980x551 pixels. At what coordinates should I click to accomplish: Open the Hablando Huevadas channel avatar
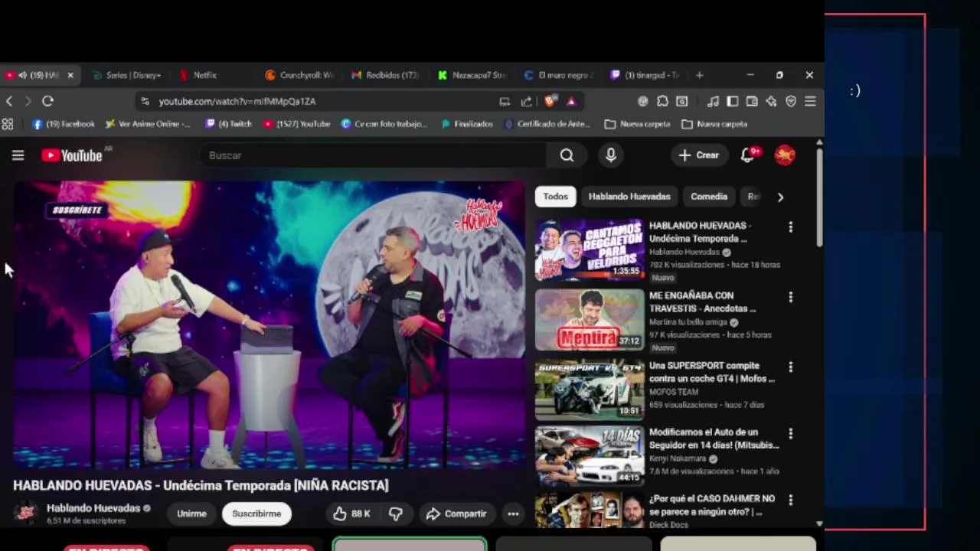(26, 513)
